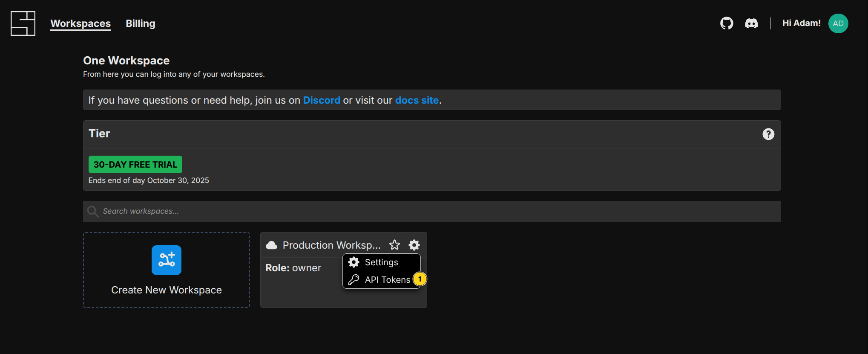868x354 pixels.
Task: Click the AD user avatar
Action: [838, 23]
